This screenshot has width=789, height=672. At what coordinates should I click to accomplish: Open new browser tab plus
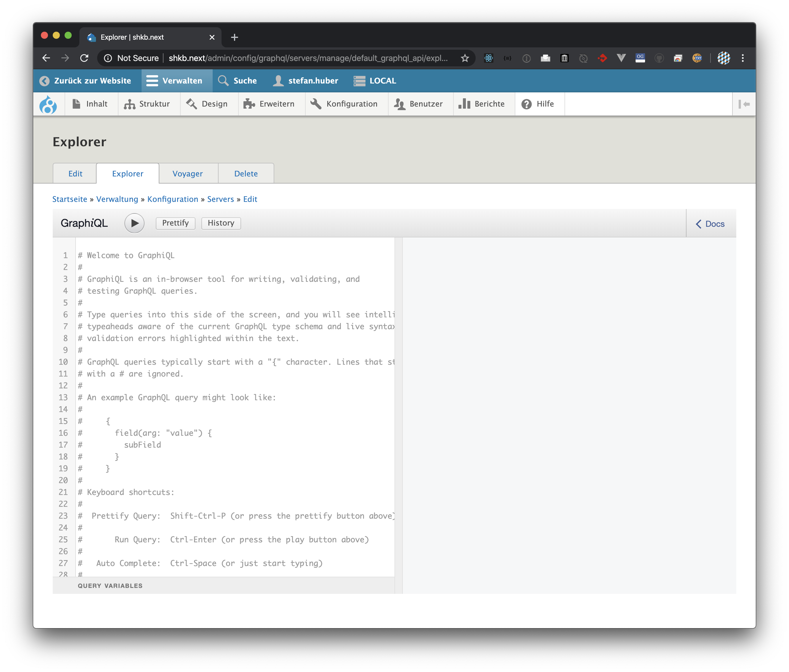[235, 37]
